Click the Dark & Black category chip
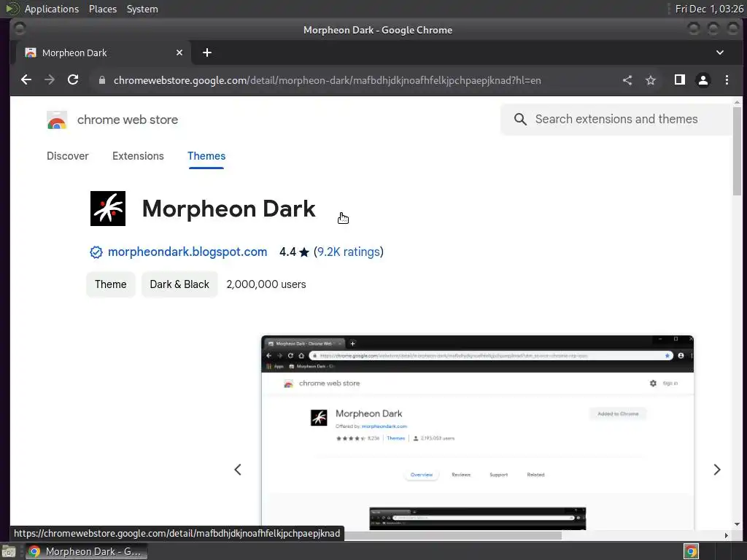The width and height of the screenshot is (747, 560). pyautogui.click(x=179, y=284)
